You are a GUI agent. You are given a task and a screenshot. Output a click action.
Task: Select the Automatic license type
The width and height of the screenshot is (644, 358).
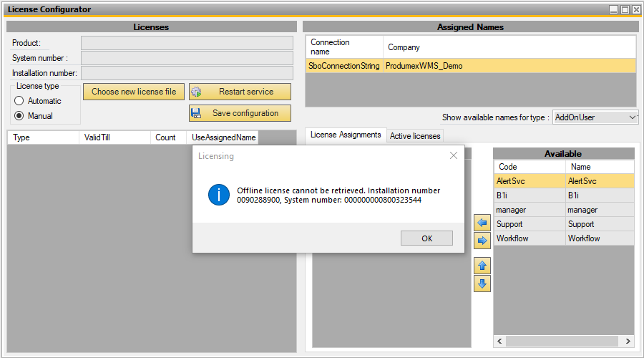[19, 101]
